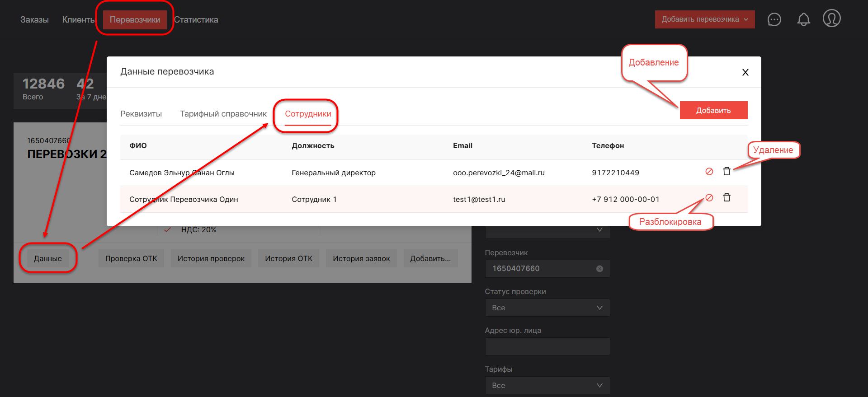Image resolution: width=868 pixels, height=397 pixels.
Task: Switch to the Тарифный справочник tab
Action: pos(223,114)
